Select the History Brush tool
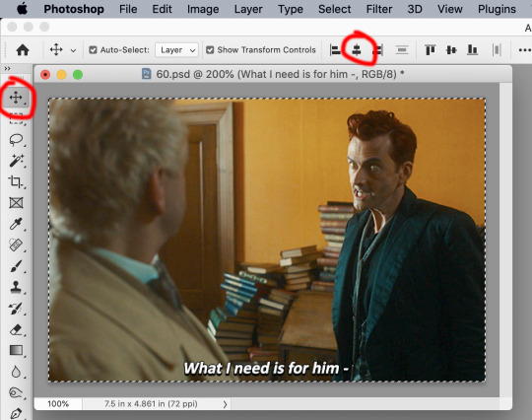Screen dimensions: 532x420 click(16, 309)
